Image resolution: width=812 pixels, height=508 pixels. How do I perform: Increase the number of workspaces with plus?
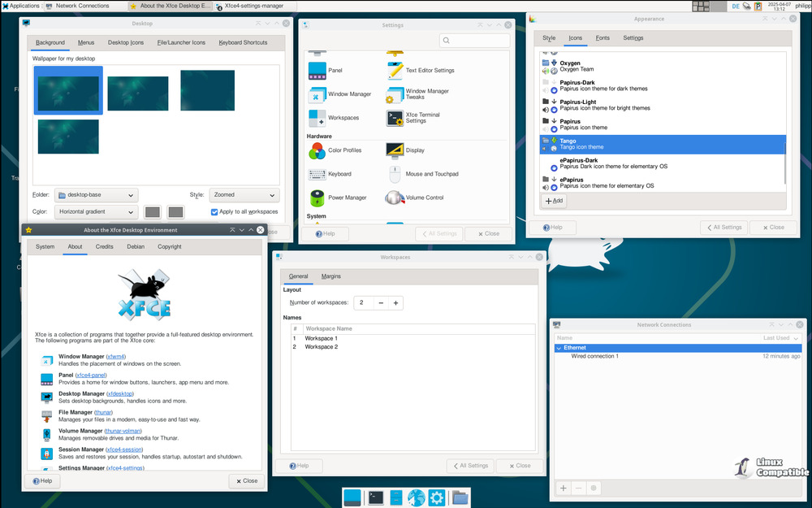tap(395, 302)
